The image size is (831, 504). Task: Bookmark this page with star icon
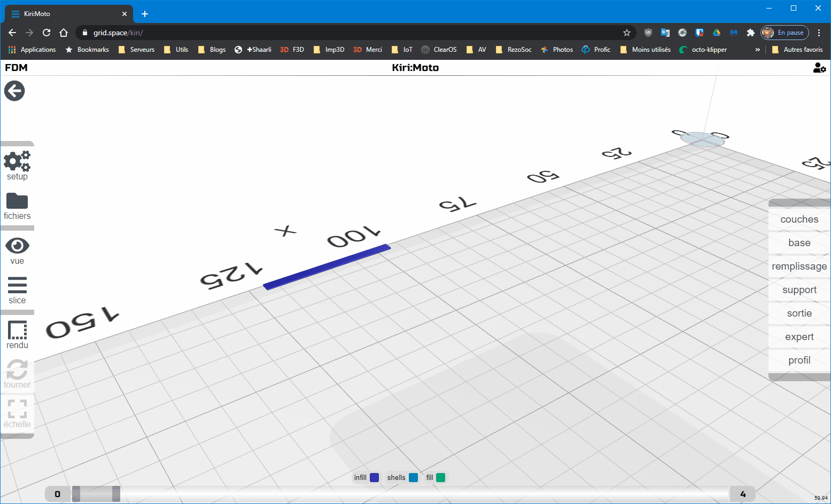[627, 33]
